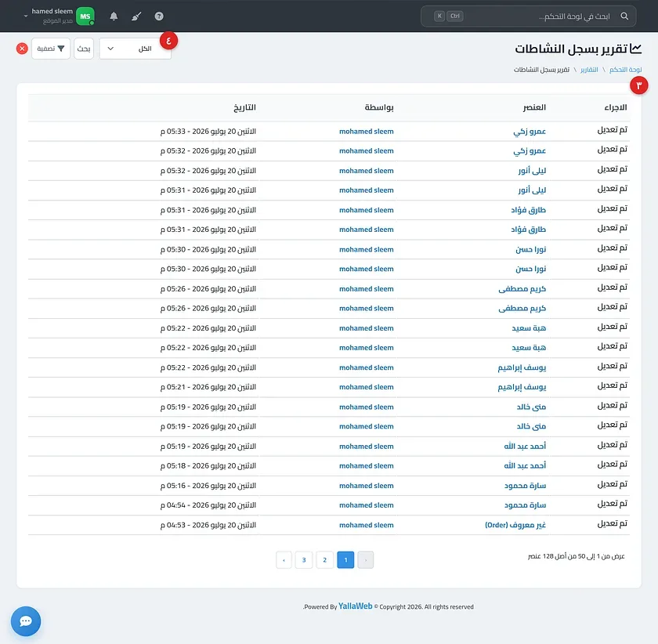
Task: Open سارة محمود entry at 05:16
Action: coord(525,485)
